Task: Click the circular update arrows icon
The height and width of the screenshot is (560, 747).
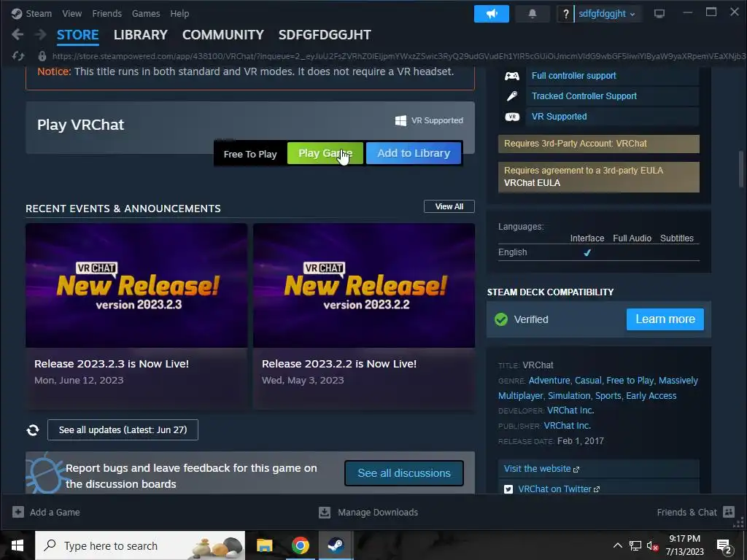Action: [x=32, y=430]
